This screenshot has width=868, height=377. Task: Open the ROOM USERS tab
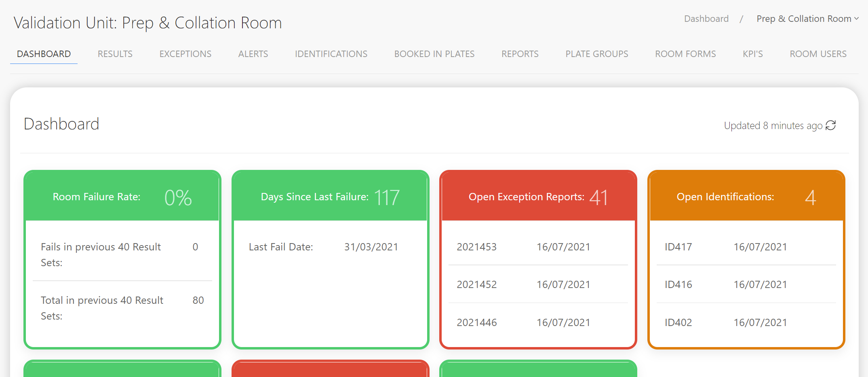pyautogui.click(x=818, y=54)
